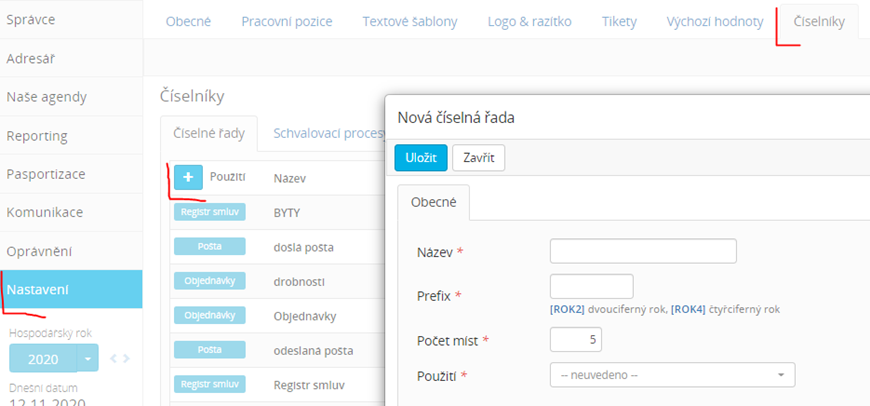The width and height of the screenshot is (870, 406).
Task: Click the plus icon to add number series
Action: click(188, 176)
